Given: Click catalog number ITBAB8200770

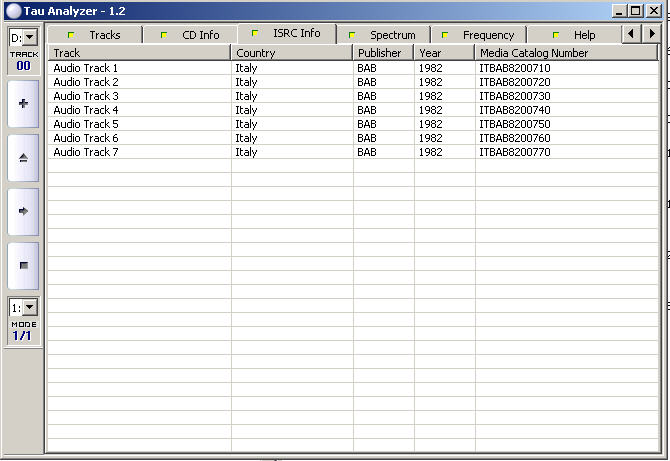Looking at the screenshot, I should [515, 152].
